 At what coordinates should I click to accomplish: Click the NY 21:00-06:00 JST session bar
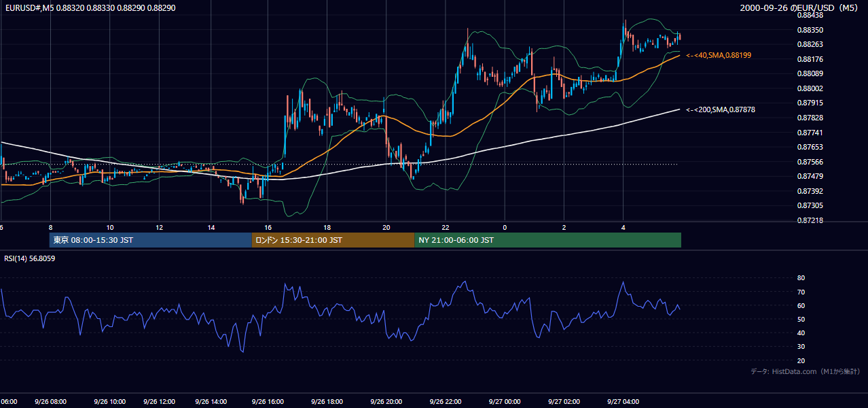click(547, 240)
